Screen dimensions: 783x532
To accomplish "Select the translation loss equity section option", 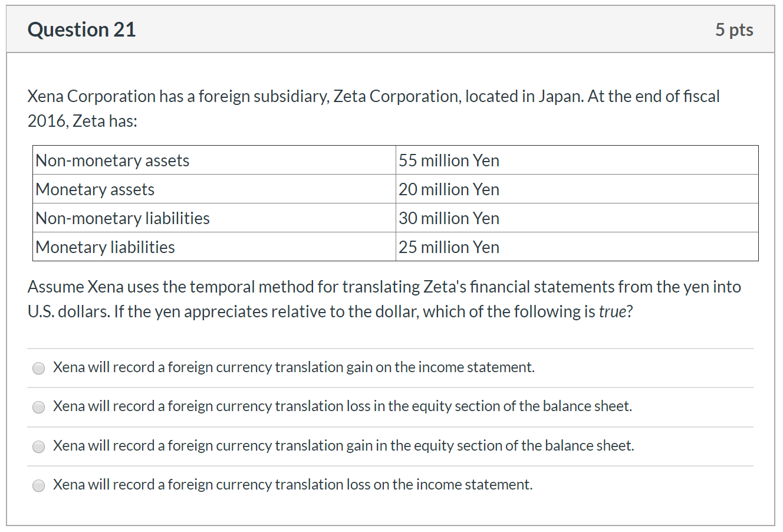I will [38, 407].
